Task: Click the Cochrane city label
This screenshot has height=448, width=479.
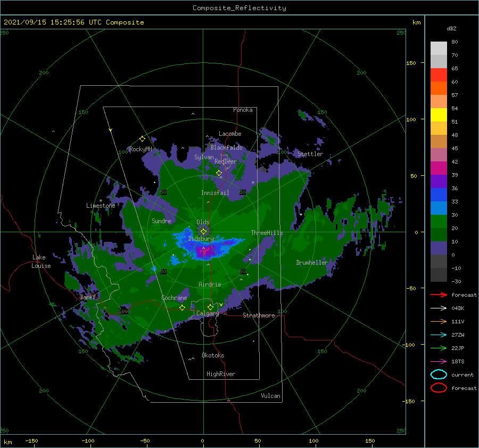Action: (174, 298)
